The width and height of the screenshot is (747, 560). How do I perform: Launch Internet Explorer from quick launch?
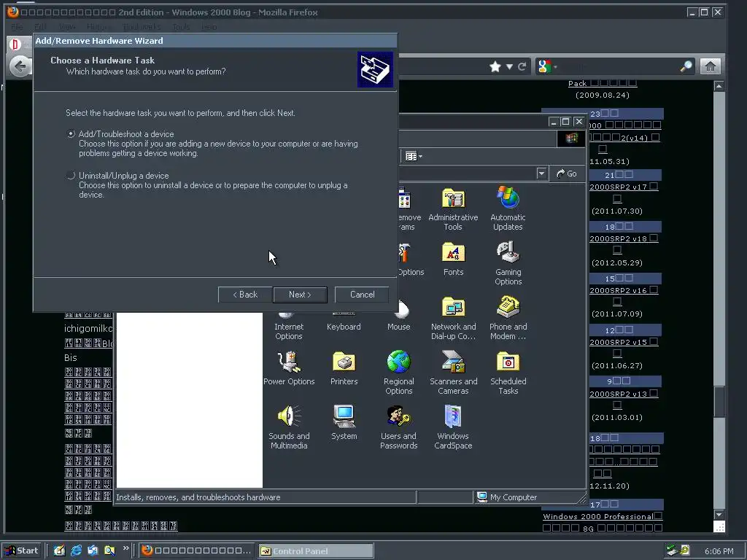click(76, 551)
